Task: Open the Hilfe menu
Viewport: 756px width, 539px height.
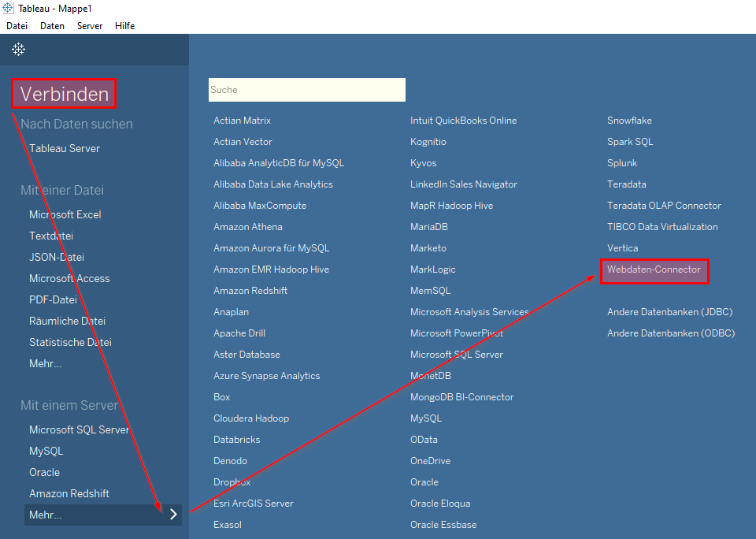Action: [x=125, y=25]
